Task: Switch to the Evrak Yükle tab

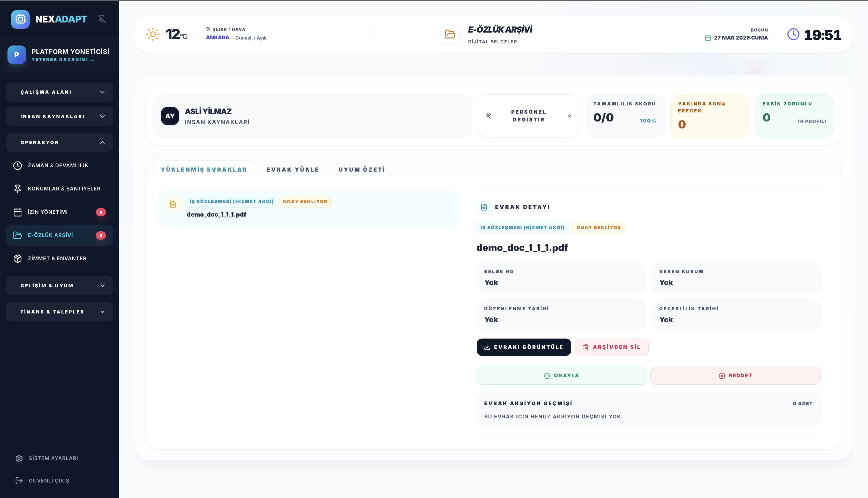Action: pos(293,170)
